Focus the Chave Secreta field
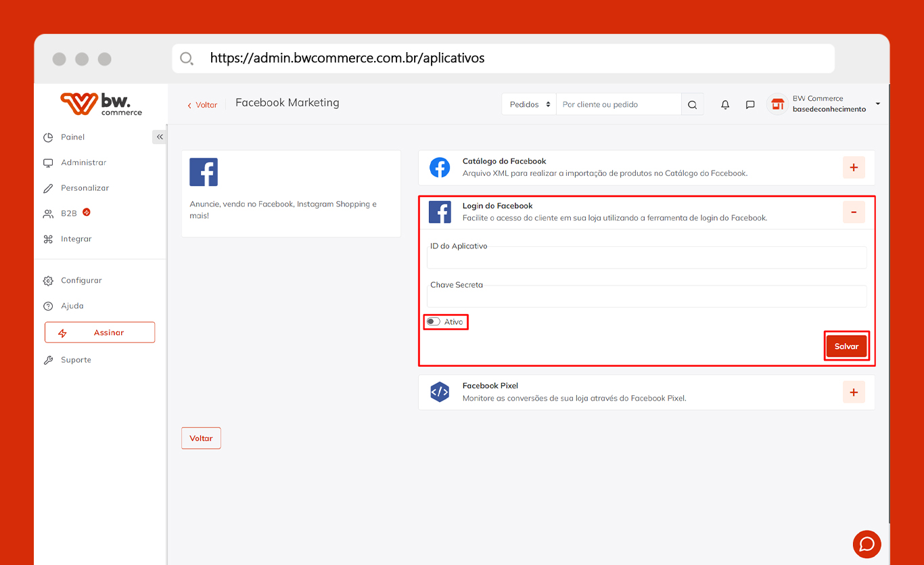 point(647,296)
